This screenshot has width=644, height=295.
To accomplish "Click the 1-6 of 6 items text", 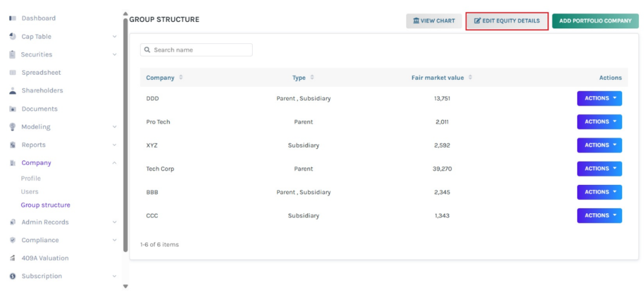I will point(159,245).
